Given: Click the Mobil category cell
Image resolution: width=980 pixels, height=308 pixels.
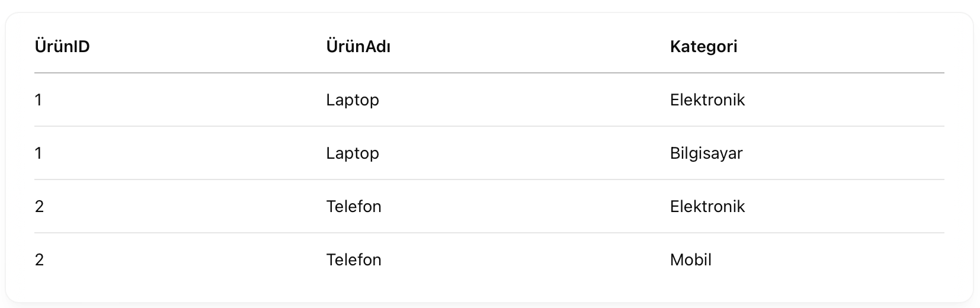Looking at the screenshot, I should [690, 260].
